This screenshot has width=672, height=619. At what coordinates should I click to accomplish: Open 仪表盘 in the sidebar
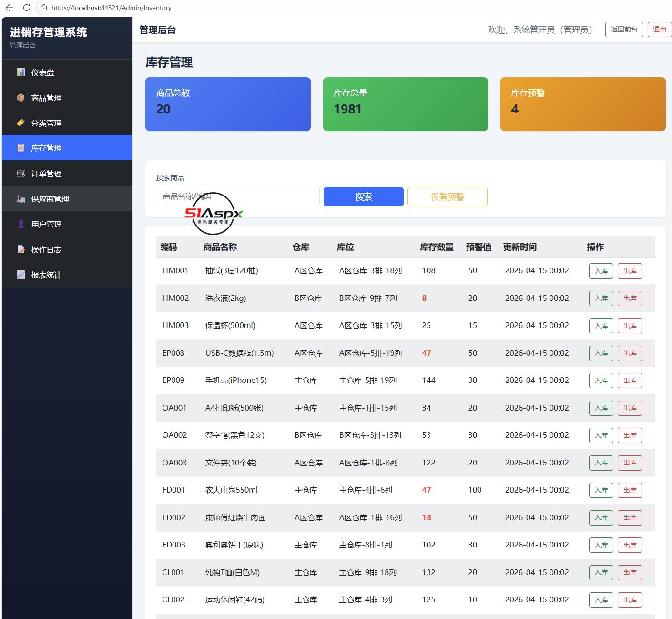(x=67, y=72)
